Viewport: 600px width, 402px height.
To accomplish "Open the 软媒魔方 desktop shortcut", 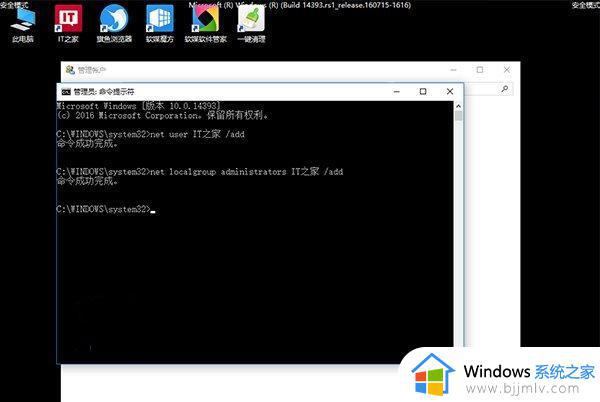I will [160, 22].
